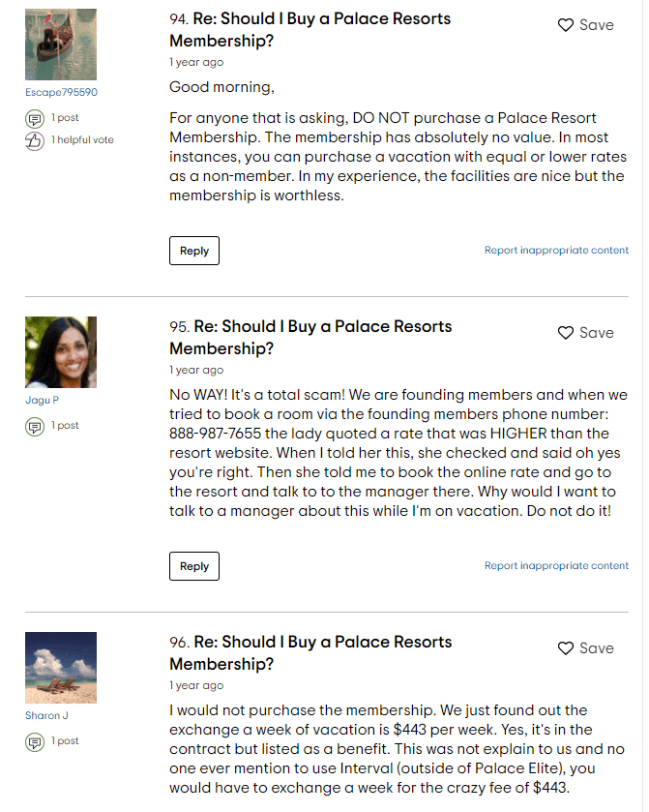Click Escape795590's post count speech bubble icon
This screenshot has height=812, width=649.
(x=35, y=118)
